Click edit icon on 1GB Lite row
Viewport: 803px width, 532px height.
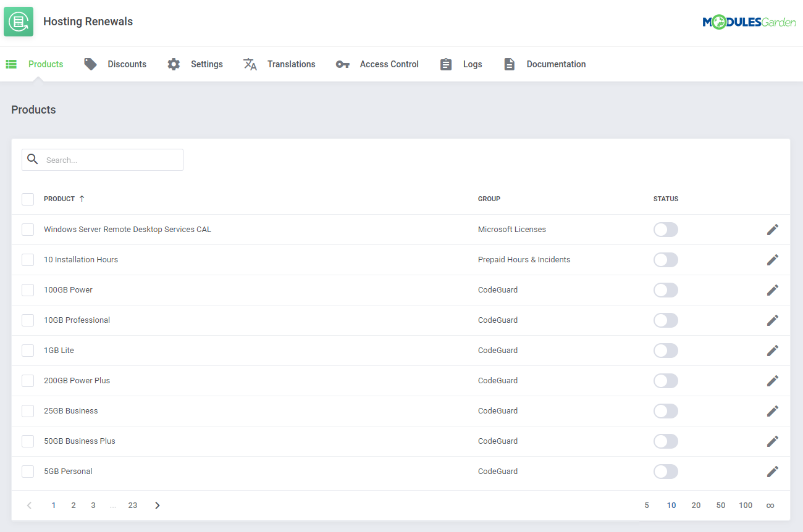tap(773, 351)
